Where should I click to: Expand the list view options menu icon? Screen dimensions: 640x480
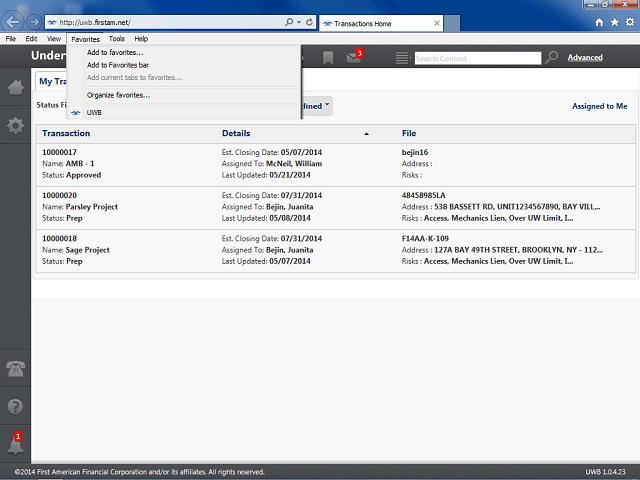[x=403, y=58]
